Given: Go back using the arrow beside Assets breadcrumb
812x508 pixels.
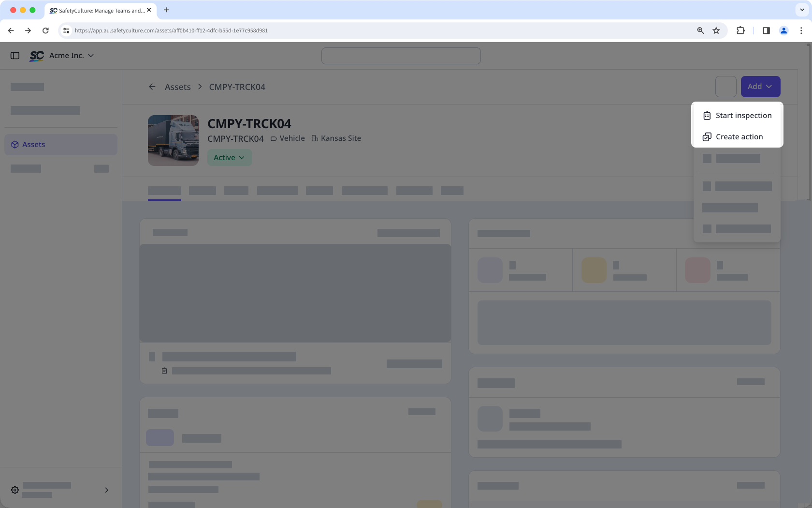Looking at the screenshot, I should (152, 87).
